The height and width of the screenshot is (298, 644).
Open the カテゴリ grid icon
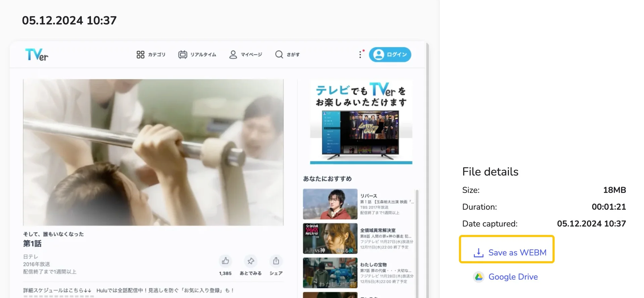[141, 54]
